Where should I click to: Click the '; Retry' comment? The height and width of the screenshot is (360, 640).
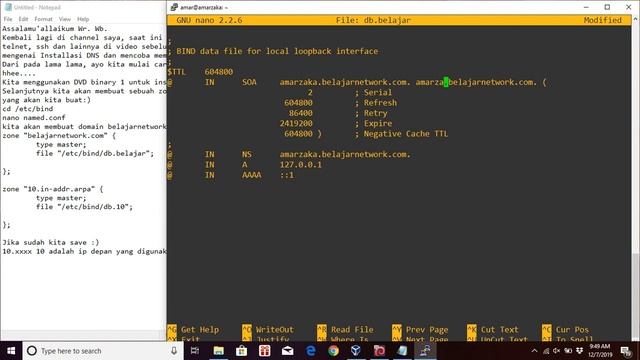371,113
